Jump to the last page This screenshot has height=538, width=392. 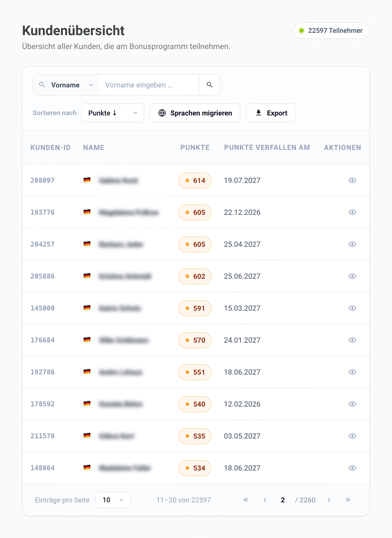click(x=348, y=500)
